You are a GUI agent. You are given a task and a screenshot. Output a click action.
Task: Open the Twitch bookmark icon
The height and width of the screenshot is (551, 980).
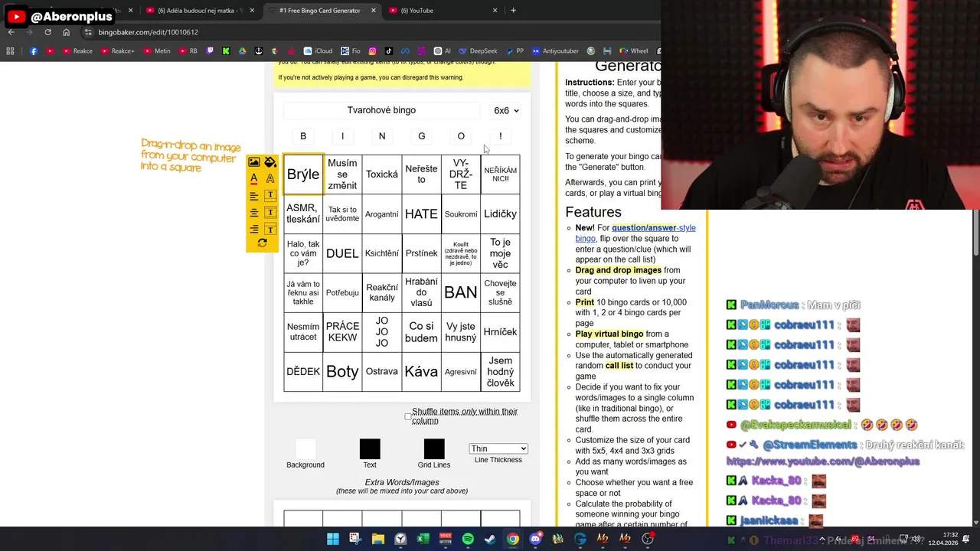click(x=211, y=51)
